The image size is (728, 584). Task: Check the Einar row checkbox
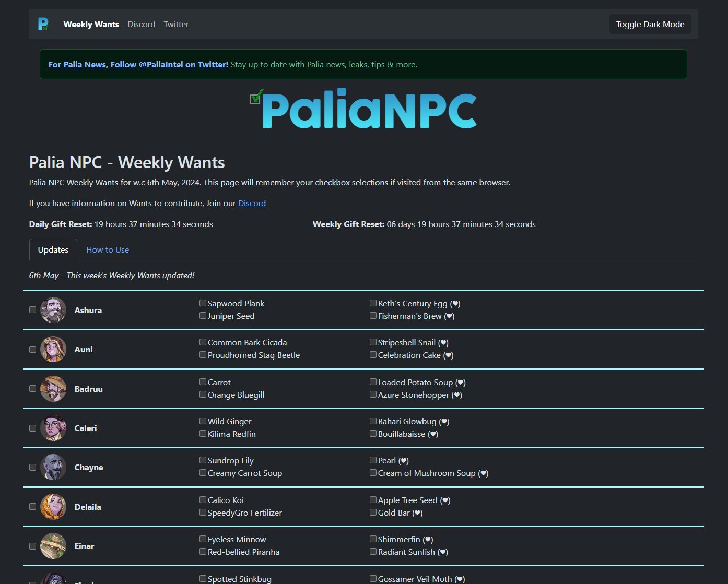coord(32,546)
